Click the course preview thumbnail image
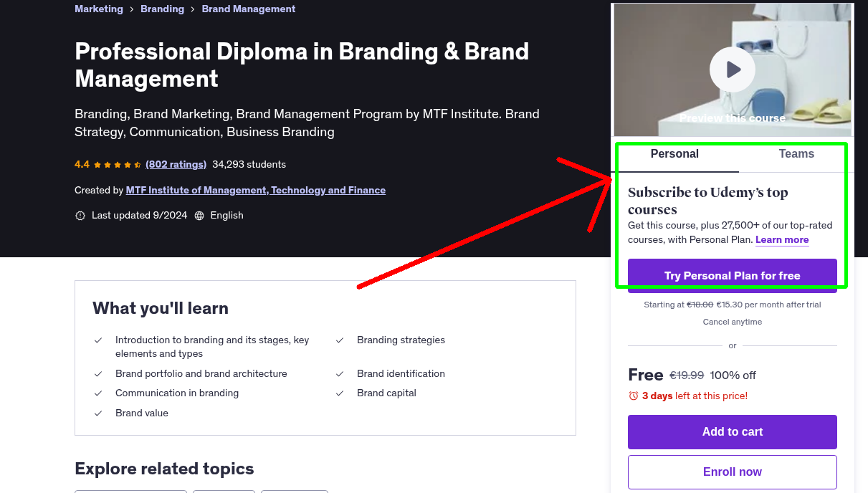 click(x=733, y=70)
